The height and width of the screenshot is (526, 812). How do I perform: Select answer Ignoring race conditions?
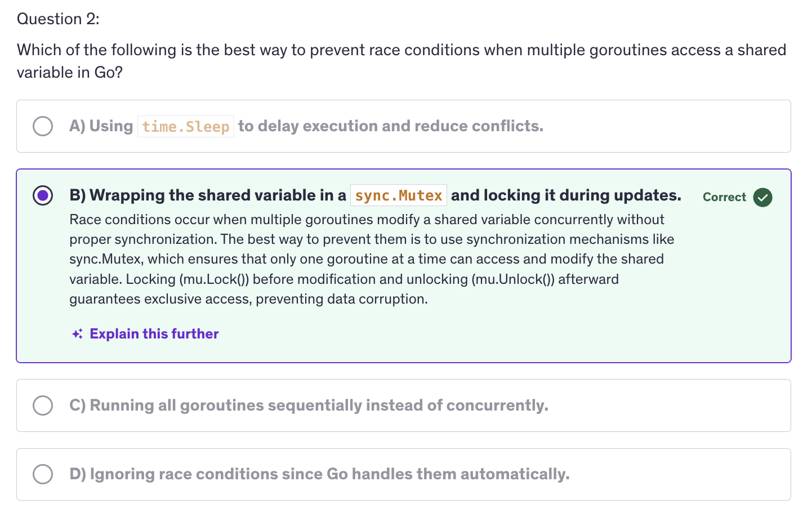(x=404, y=474)
